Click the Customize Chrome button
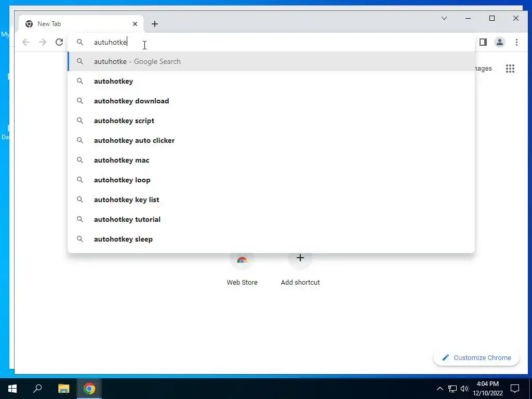The height and width of the screenshot is (399, 532). 476,357
